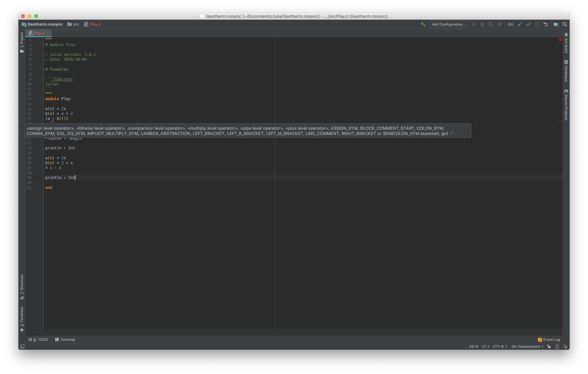Toggle file writable state with the lock icon
The image size is (588, 374).
(x=549, y=346)
